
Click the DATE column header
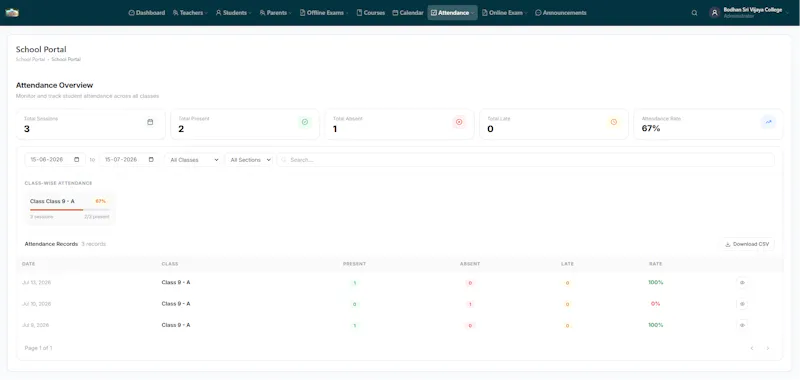tap(29, 264)
